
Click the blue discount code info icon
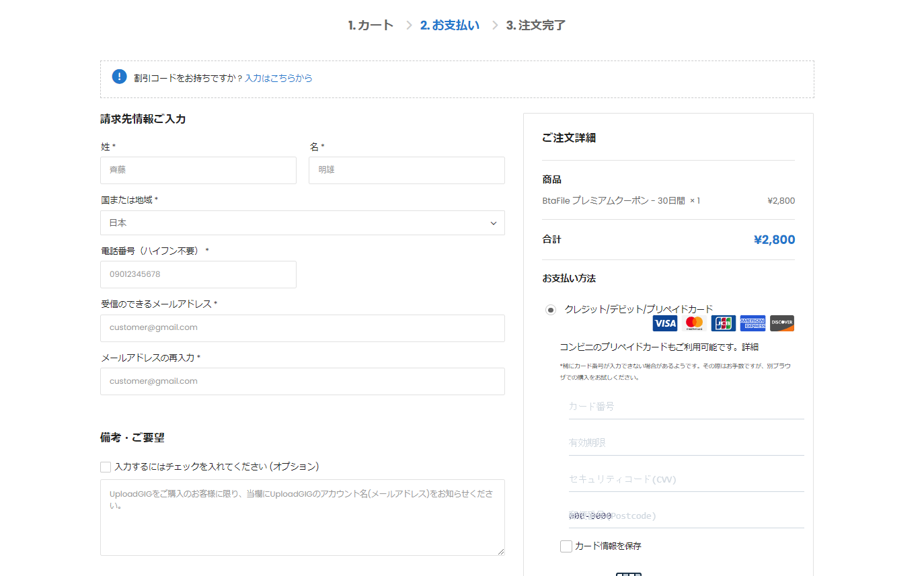pyautogui.click(x=119, y=77)
